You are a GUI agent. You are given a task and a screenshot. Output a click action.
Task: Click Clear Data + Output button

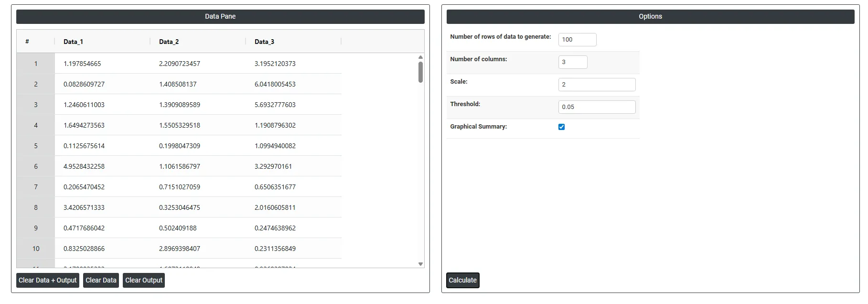click(x=47, y=280)
